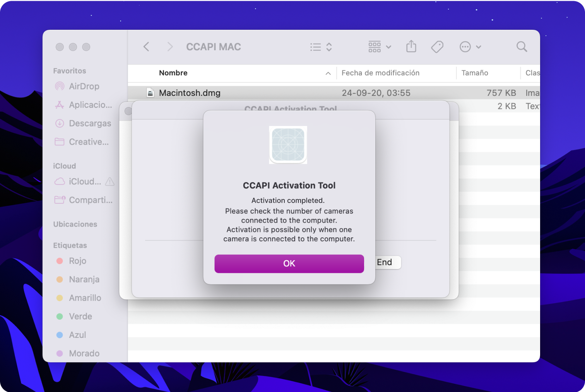Image resolution: width=585 pixels, height=392 pixels.
Task: Confirm the activation dialog with OK
Action: click(289, 264)
